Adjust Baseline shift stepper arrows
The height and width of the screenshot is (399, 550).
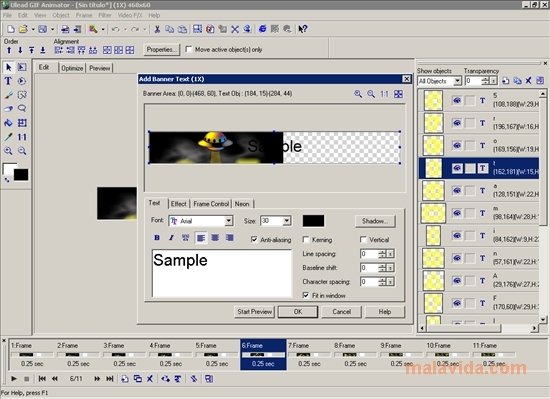pos(382,268)
